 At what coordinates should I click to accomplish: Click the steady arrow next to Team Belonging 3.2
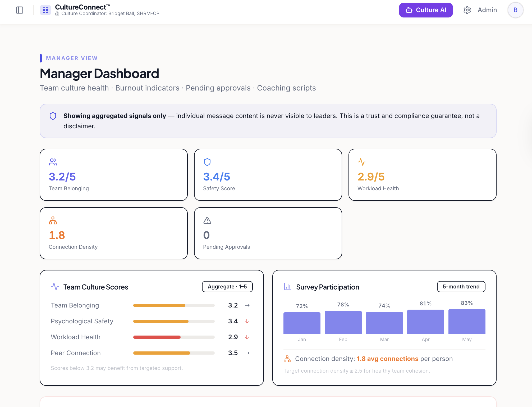click(247, 305)
